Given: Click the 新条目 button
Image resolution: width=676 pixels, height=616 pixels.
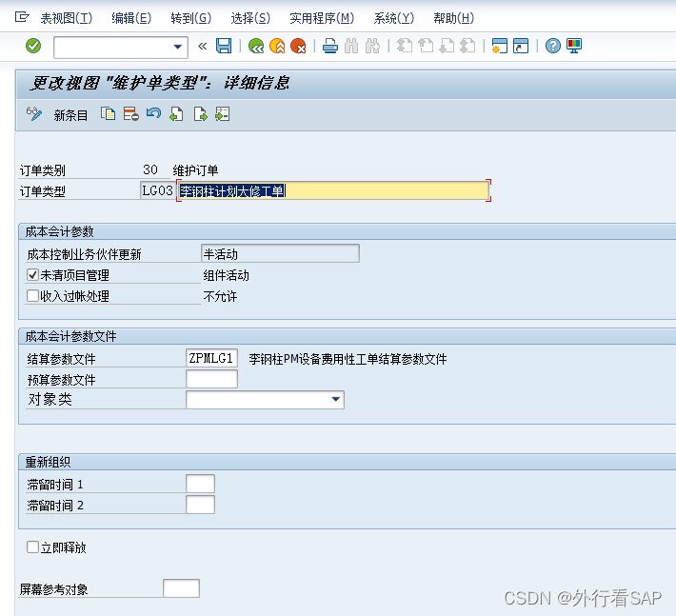Looking at the screenshot, I should tap(70, 115).
